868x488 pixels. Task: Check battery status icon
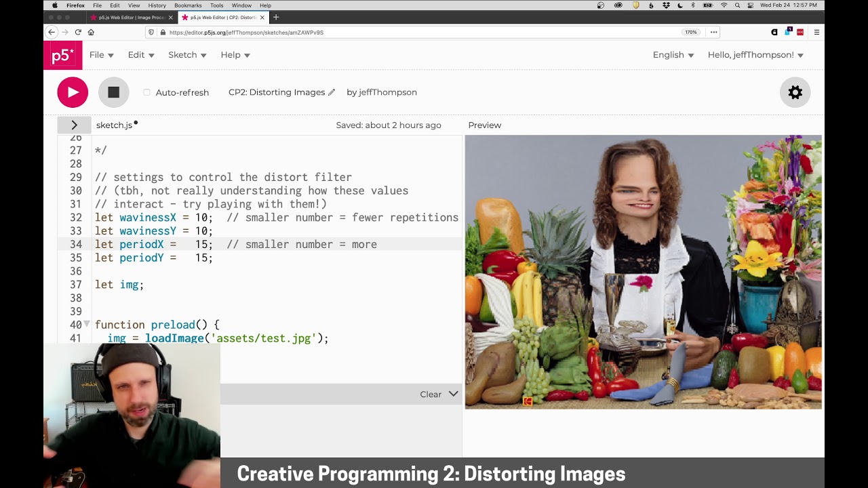(708, 5)
